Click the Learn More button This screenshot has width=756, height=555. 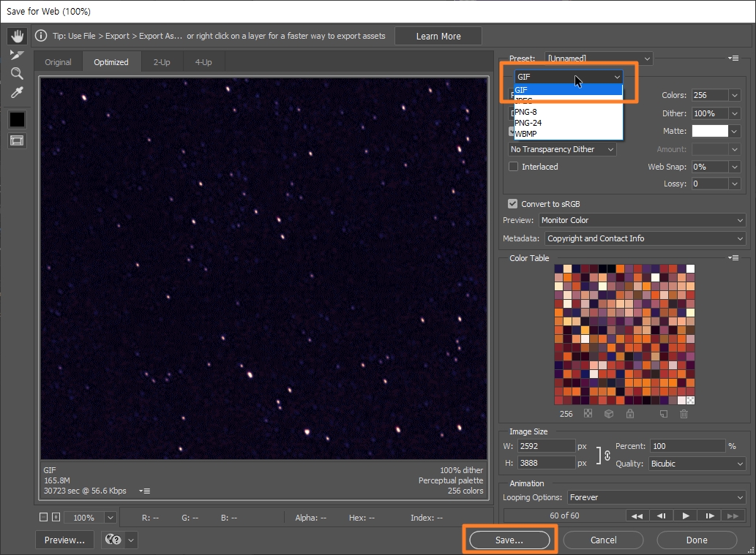click(x=438, y=36)
